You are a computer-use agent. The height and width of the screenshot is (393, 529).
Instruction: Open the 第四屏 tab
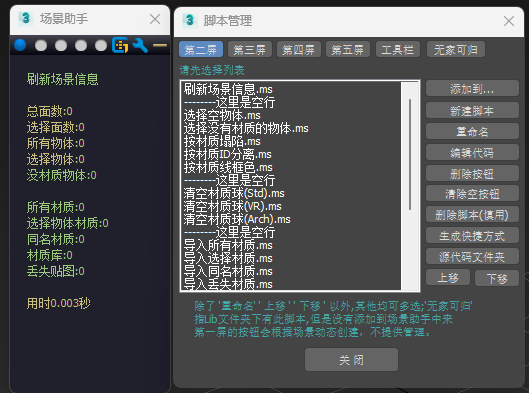(x=299, y=50)
